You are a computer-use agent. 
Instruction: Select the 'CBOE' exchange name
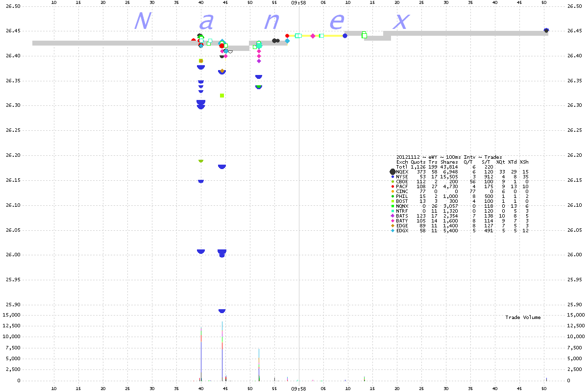[402, 182]
